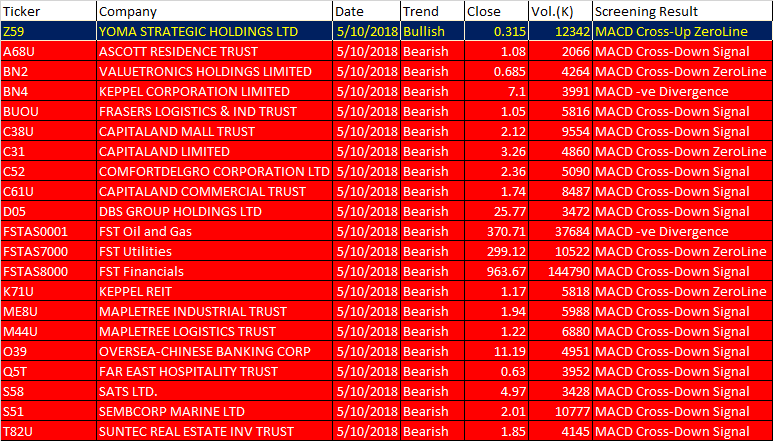Image resolution: width=773 pixels, height=441 pixels.
Task: Select the Screening Result column header
Action: [x=683, y=11]
